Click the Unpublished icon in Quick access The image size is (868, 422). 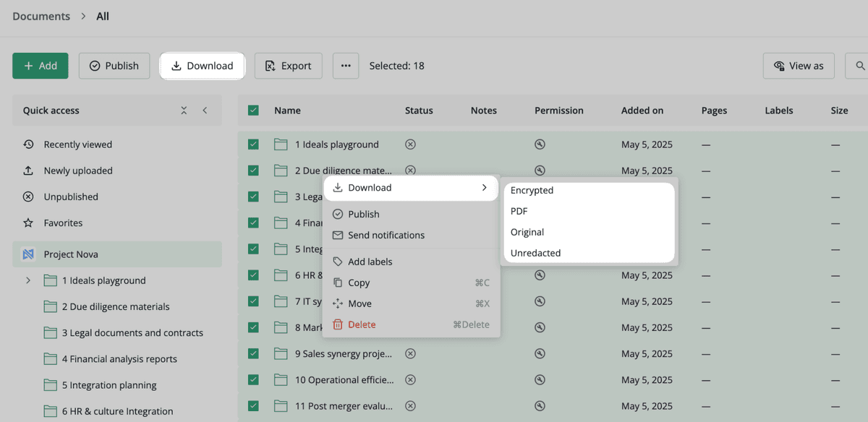(x=29, y=197)
